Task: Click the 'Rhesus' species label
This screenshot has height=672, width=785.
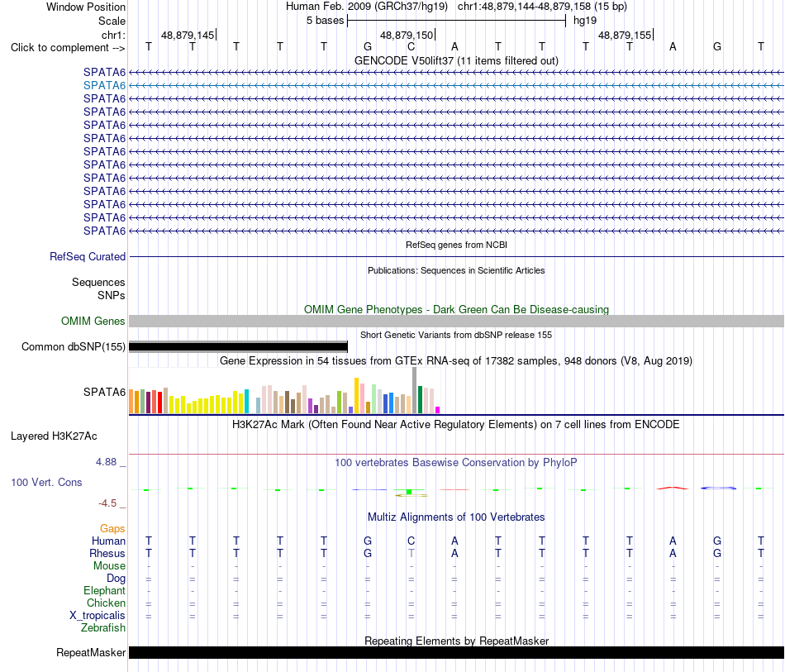Action: click(x=107, y=553)
